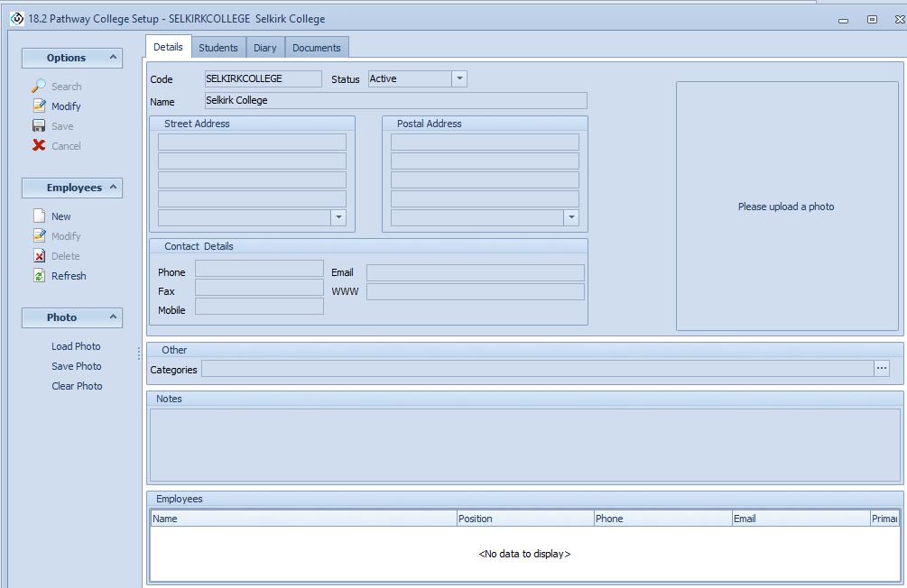Click the Save floppy disk icon
Screen dimensions: 907x588
(x=39, y=126)
